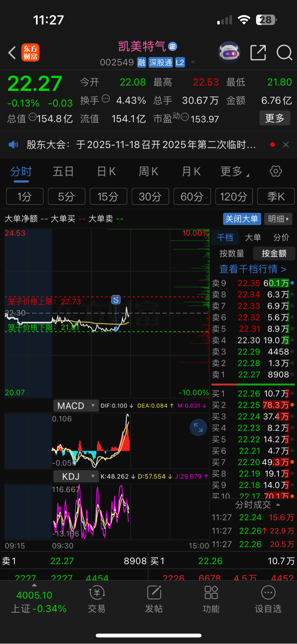Open the 发帖 post icon

pyautogui.click(x=154, y=599)
